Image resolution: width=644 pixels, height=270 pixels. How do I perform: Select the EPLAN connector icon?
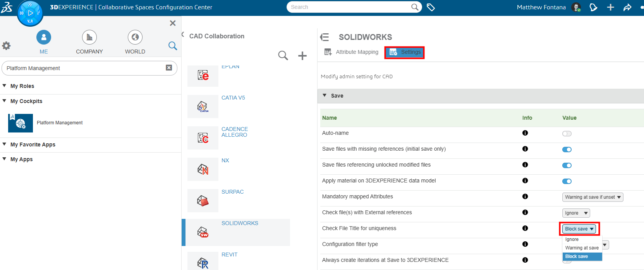(203, 76)
